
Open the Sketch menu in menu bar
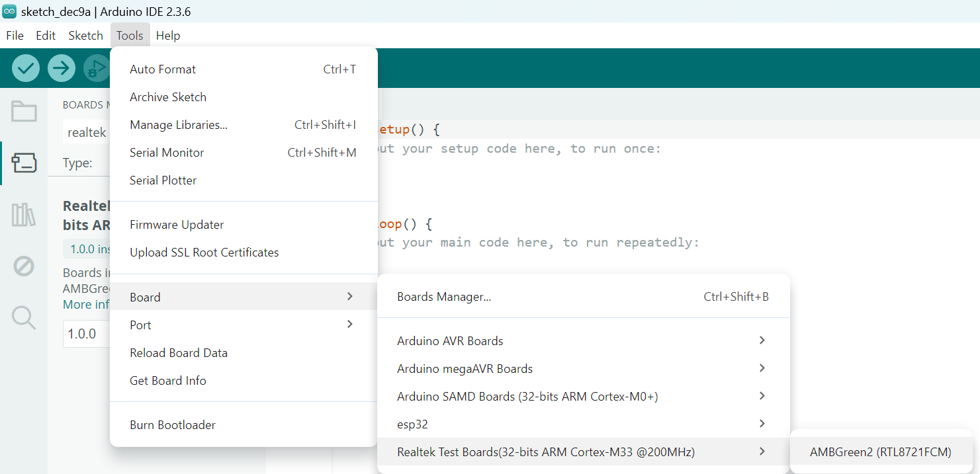(86, 36)
